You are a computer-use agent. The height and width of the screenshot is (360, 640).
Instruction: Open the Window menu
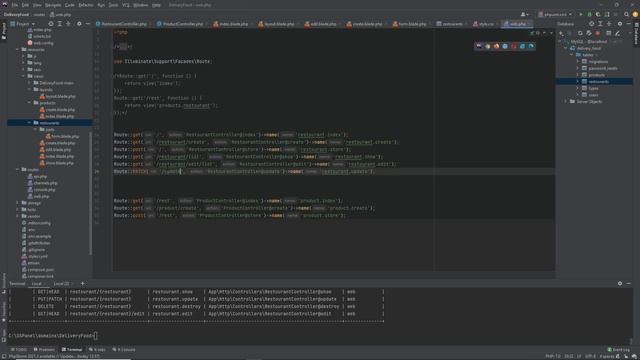click(x=141, y=5)
